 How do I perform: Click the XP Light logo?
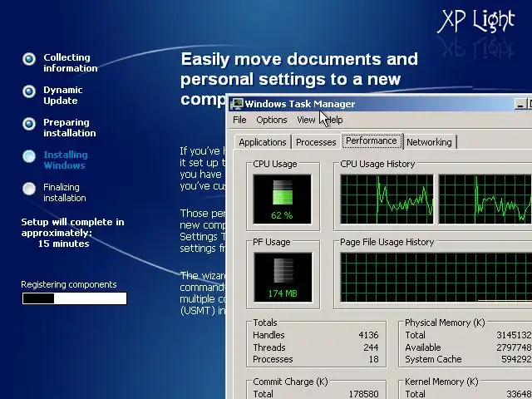click(476, 22)
